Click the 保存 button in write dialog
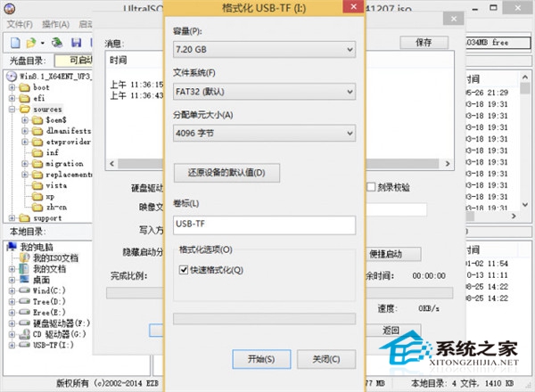The image size is (535, 392). (424, 42)
